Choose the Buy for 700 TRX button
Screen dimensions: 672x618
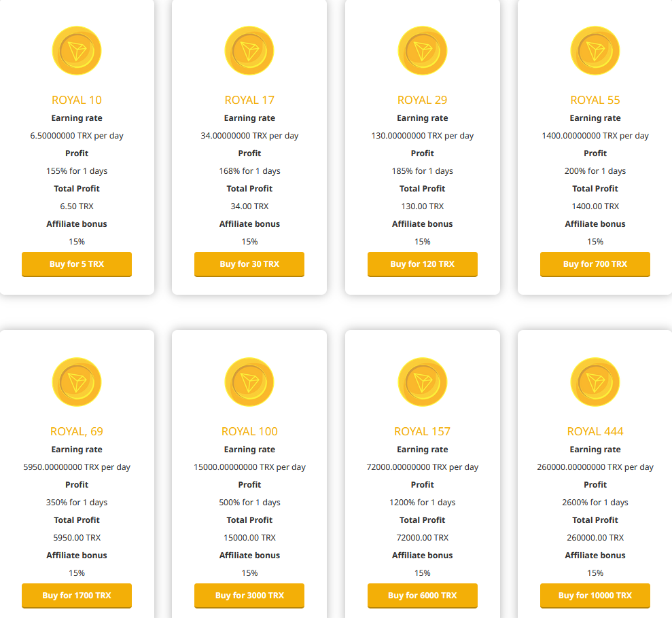pyautogui.click(x=595, y=264)
